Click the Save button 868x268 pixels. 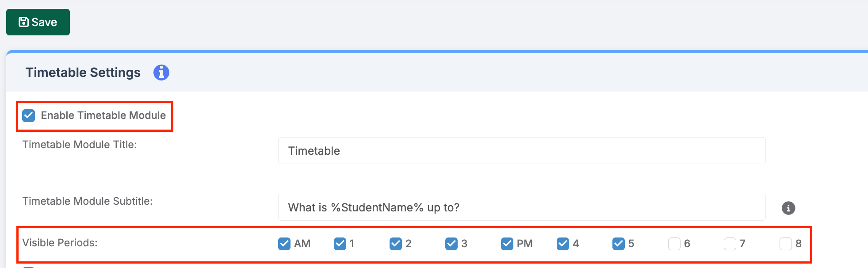[38, 22]
